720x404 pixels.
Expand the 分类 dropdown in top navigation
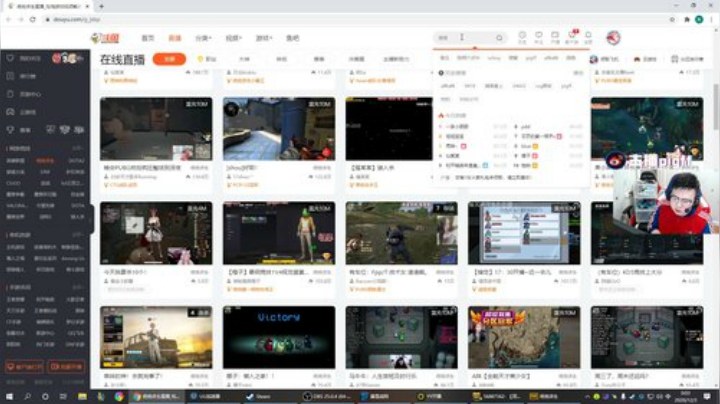[x=203, y=38]
